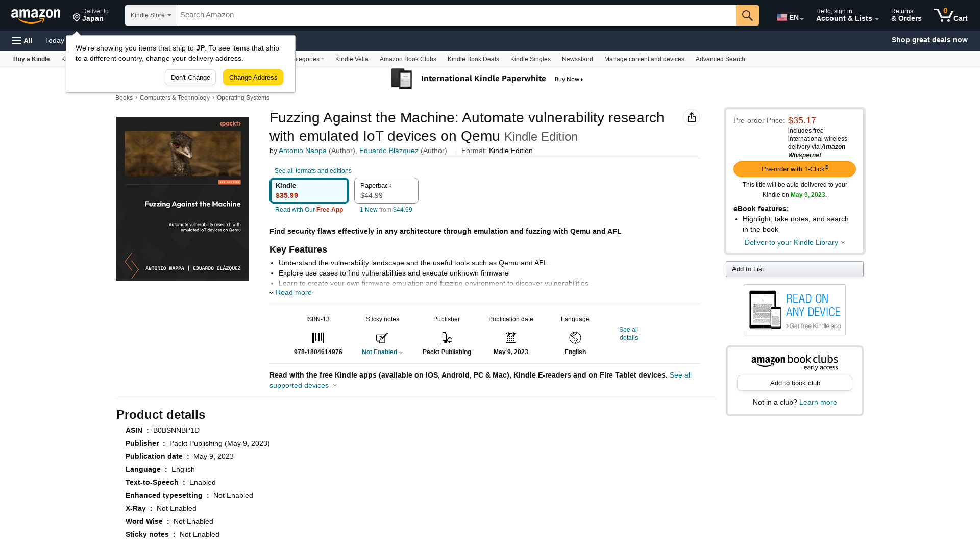Click See all formats and editions
This screenshot has width=980, height=551.
pyautogui.click(x=313, y=171)
